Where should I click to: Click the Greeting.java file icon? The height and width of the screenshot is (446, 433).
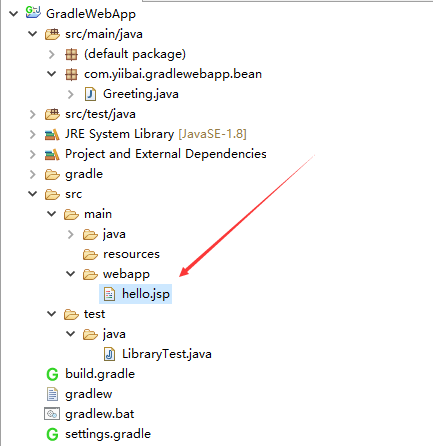pyautogui.click(x=90, y=94)
